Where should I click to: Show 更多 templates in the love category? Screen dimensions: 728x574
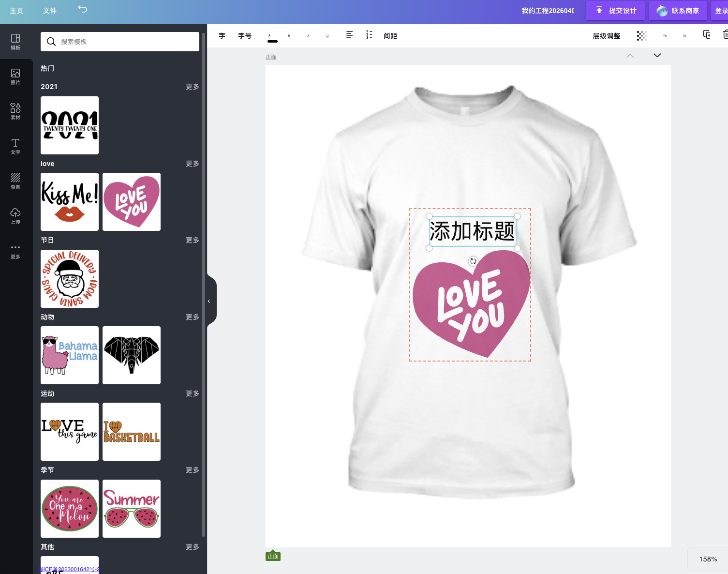[192, 164]
